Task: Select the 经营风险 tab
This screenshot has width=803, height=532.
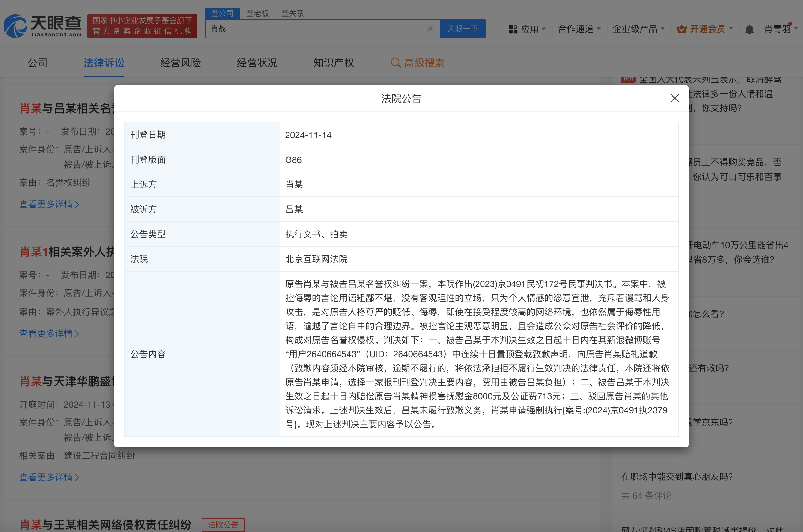Action: [181, 63]
